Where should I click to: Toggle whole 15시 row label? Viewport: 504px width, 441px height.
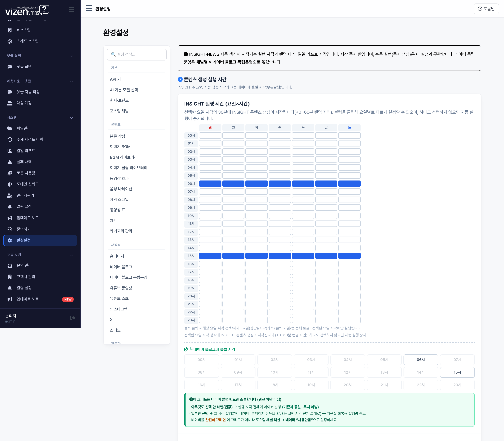(191, 256)
